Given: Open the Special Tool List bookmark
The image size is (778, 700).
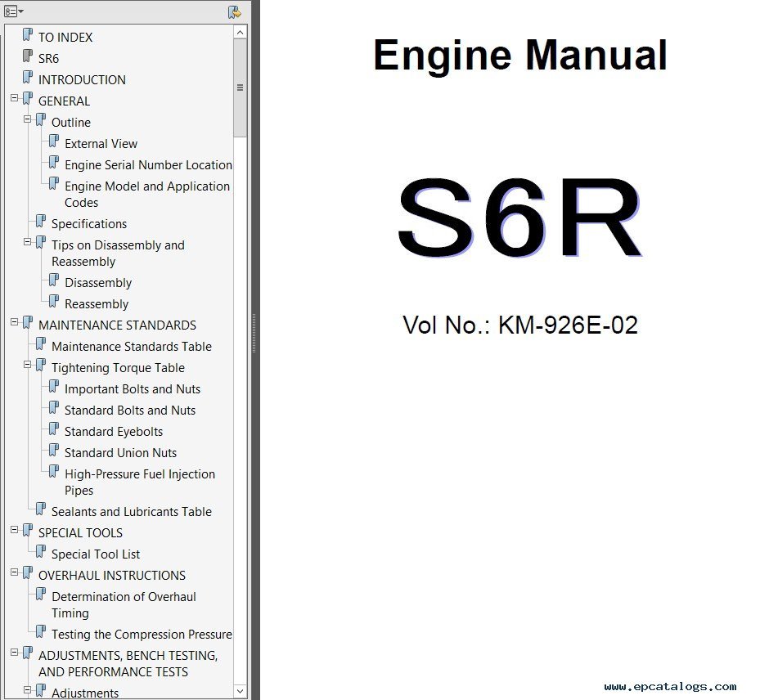Looking at the screenshot, I should point(96,554).
